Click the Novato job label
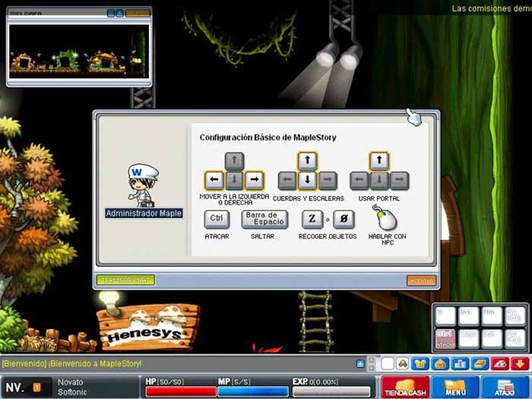Image resolution: width=532 pixels, height=399 pixels. [x=70, y=382]
